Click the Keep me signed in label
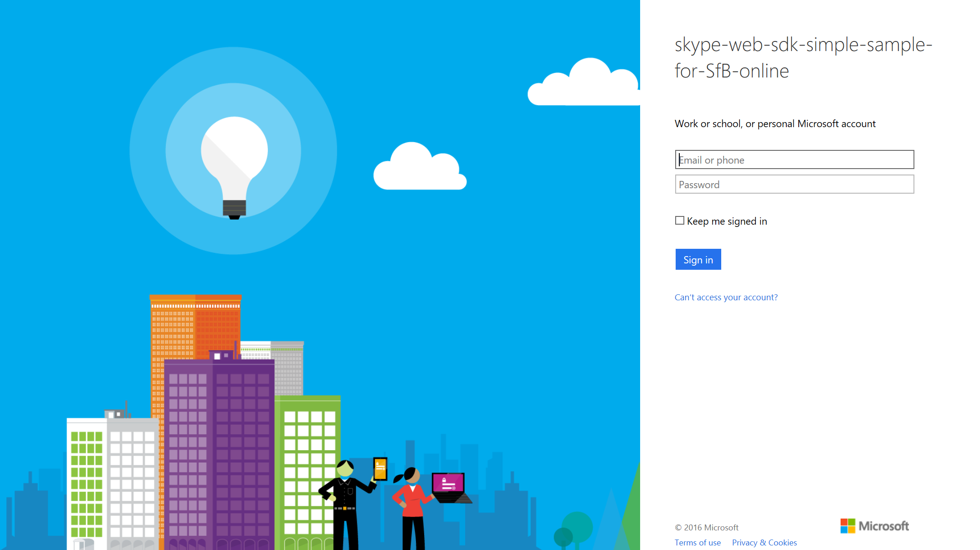 click(727, 221)
